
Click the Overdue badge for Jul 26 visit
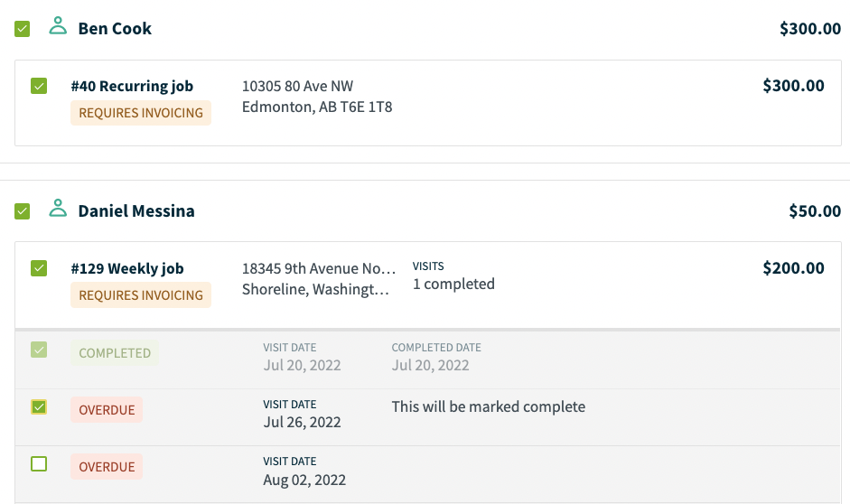(x=107, y=410)
